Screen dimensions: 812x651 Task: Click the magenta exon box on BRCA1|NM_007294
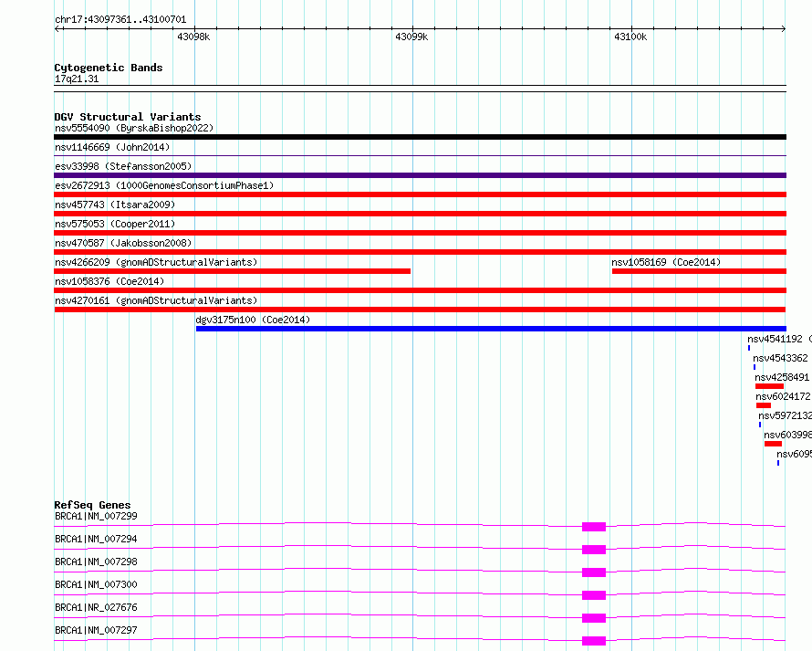tap(594, 550)
